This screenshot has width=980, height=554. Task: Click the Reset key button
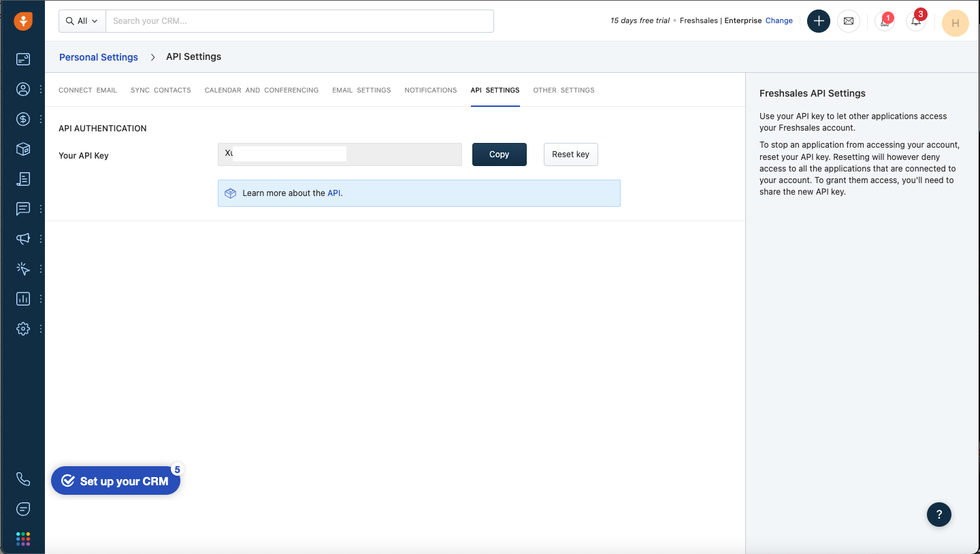[x=570, y=154]
